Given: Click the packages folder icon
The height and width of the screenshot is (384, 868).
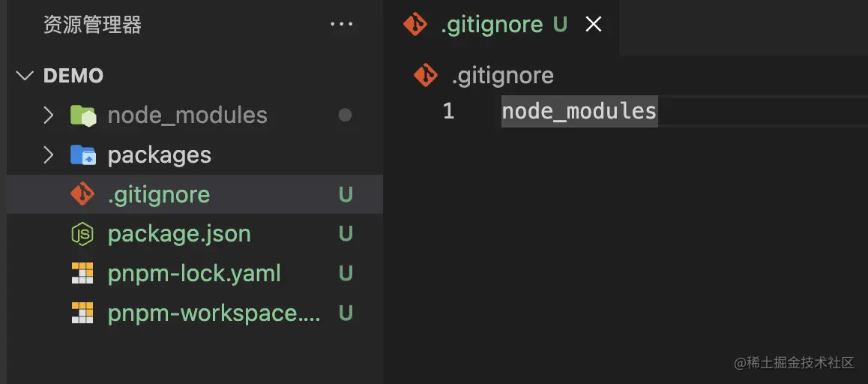Looking at the screenshot, I should [82, 155].
